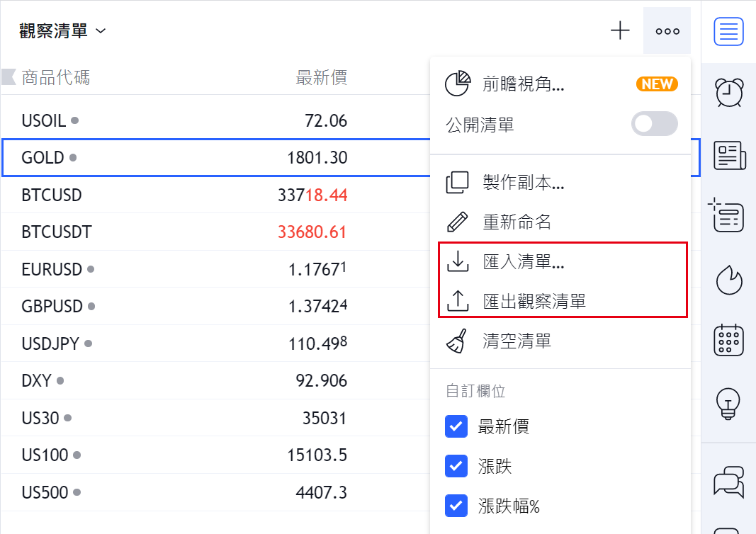Select the DXY row
This screenshot has width=756, height=534.
click(x=215, y=381)
